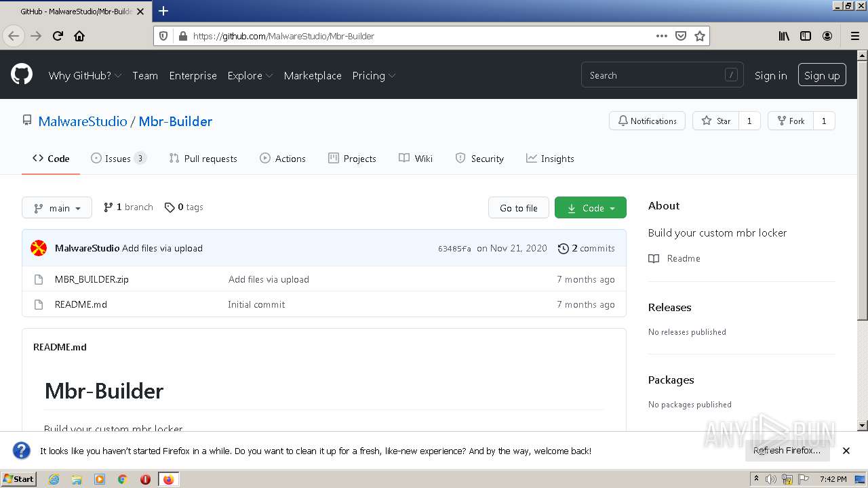
Task: Show sidebars icon in toolbar
Action: click(x=806, y=36)
